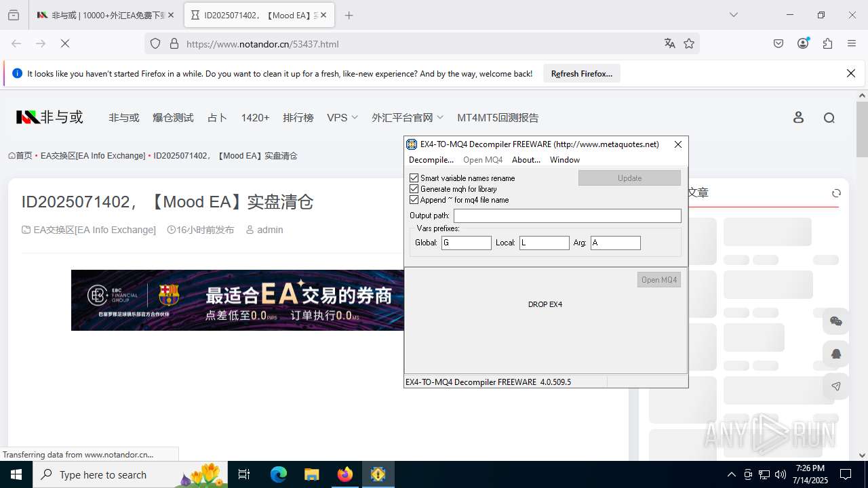The image size is (868, 488).
Task: Open the list all tabs dropdown arrow
Action: [x=734, y=15]
